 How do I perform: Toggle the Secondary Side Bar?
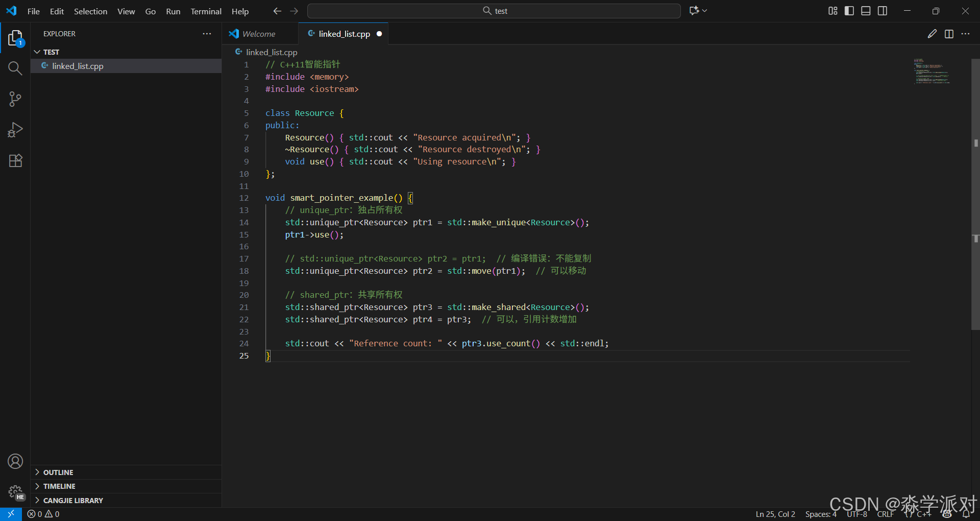[x=883, y=11]
